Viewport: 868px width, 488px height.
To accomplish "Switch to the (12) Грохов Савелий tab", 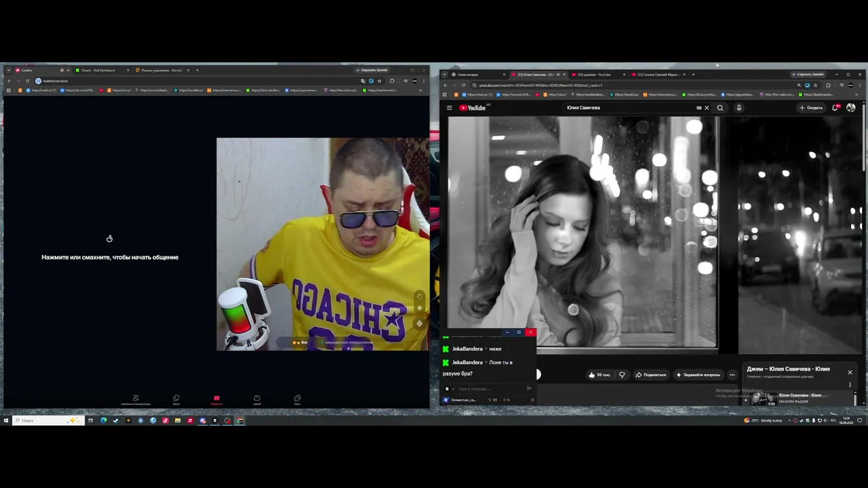I will (658, 74).
